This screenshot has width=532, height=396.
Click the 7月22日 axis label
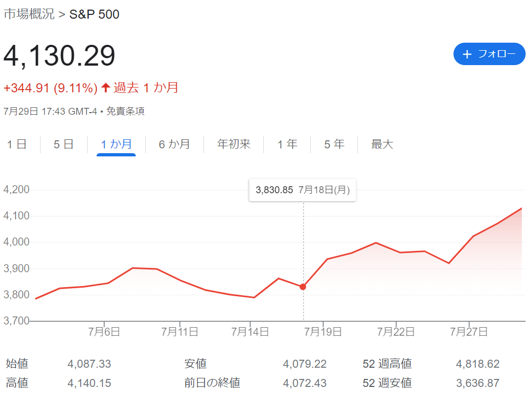[396, 331]
